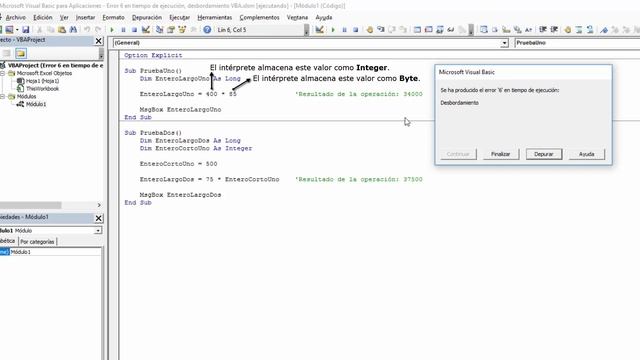The width and height of the screenshot is (640, 360).
Task: Open the Herramientas menu
Action: [215, 18]
